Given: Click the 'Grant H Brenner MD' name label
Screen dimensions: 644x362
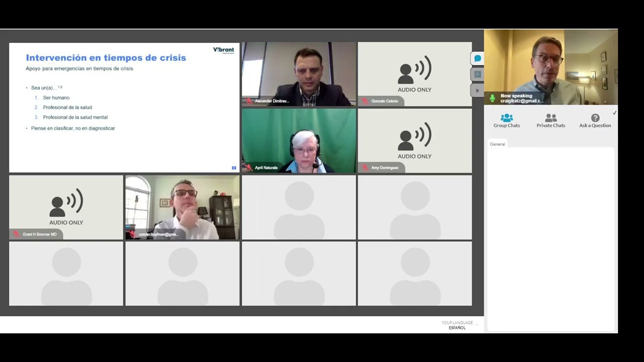Looking at the screenshot, I should click(x=40, y=234).
